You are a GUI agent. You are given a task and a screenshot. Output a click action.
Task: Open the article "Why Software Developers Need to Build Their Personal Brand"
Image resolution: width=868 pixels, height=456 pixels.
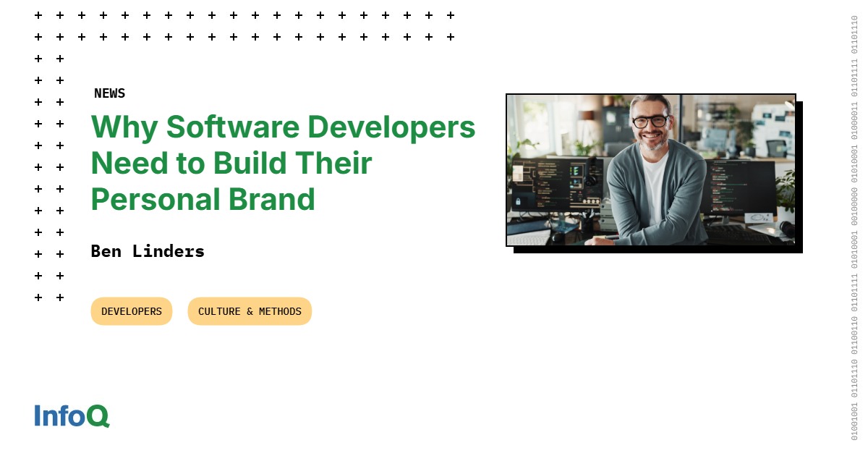(x=282, y=163)
